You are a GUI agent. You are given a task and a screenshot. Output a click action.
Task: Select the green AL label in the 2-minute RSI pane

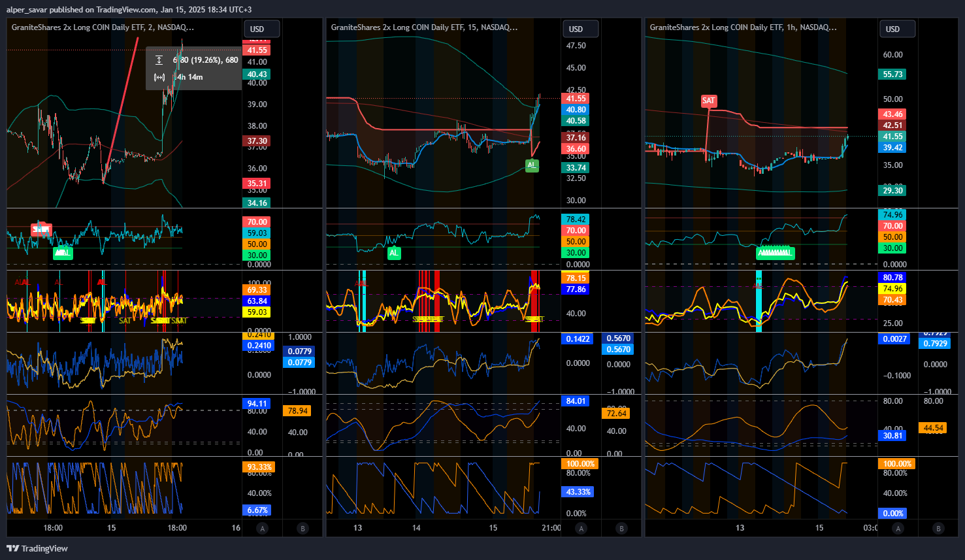tap(63, 253)
